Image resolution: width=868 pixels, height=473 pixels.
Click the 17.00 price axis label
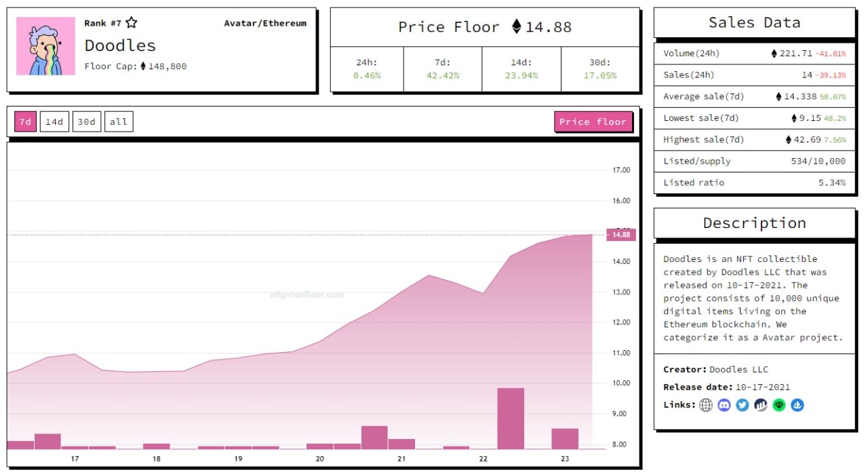pyautogui.click(x=621, y=170)
